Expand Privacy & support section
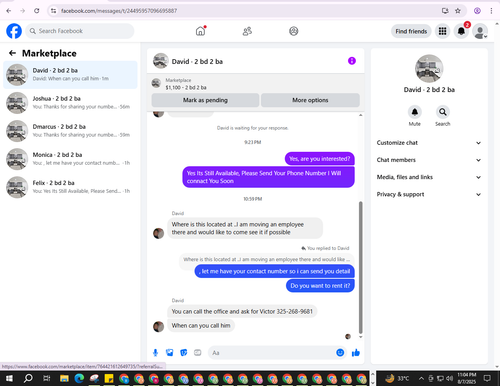 [x=429, y=194]
